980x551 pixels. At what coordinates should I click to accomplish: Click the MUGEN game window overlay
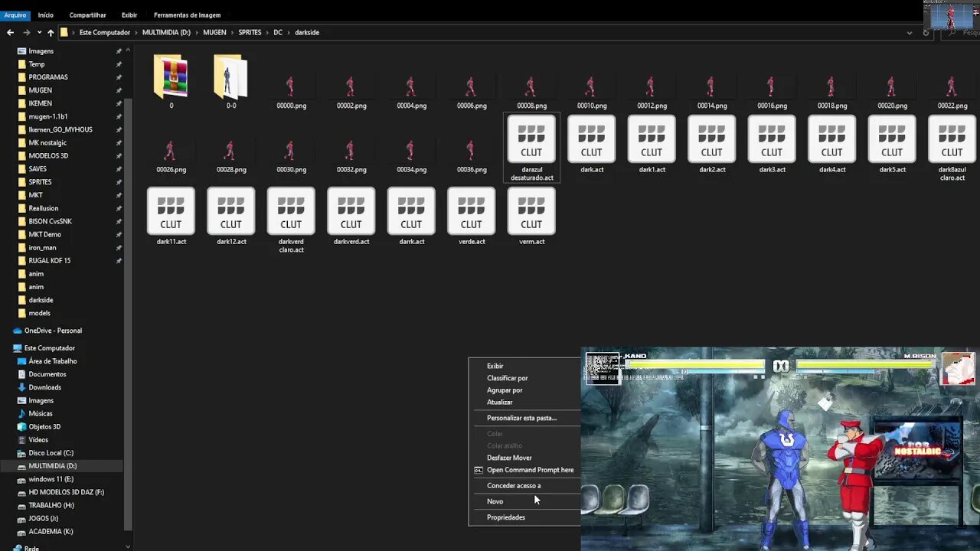coord(780,449)
